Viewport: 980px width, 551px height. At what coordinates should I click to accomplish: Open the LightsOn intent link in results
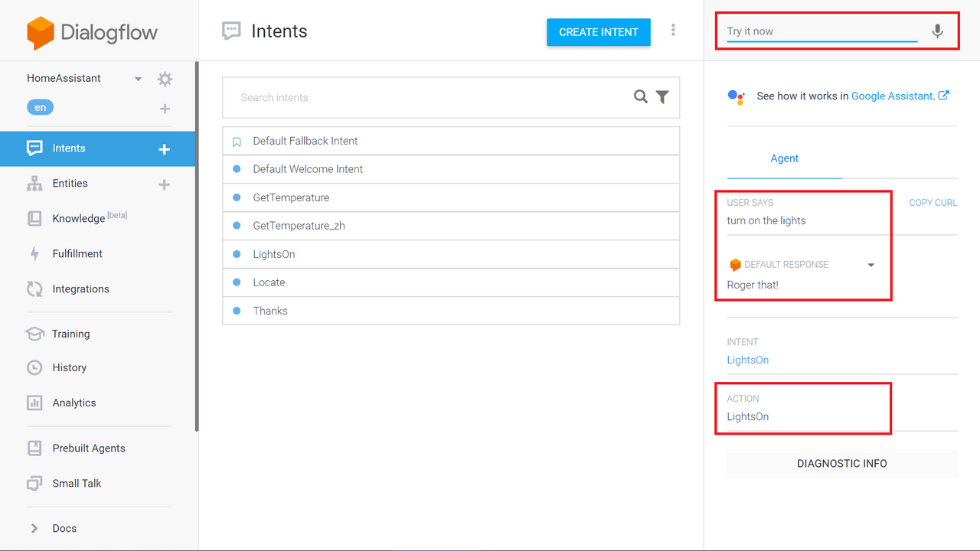tap(747, 360)
